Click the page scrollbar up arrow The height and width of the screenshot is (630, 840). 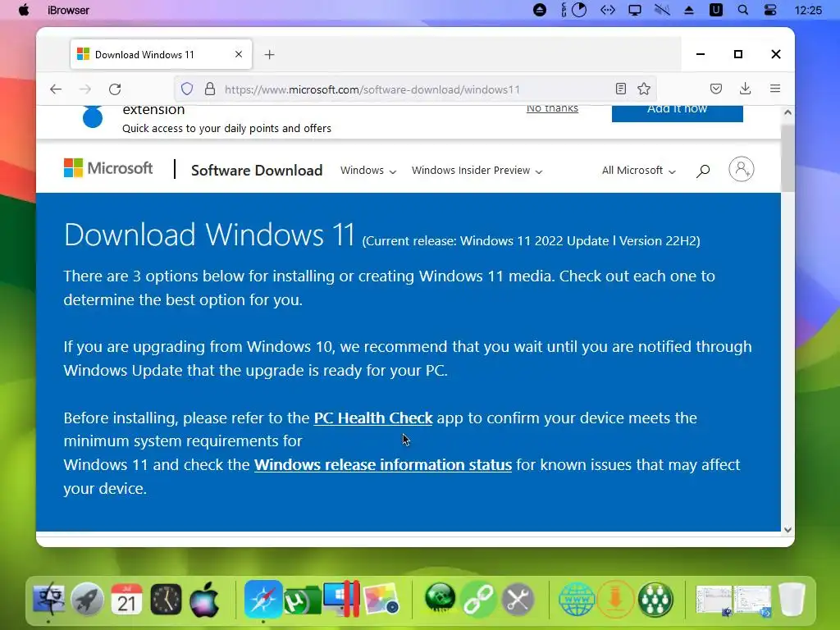point(787,112)
